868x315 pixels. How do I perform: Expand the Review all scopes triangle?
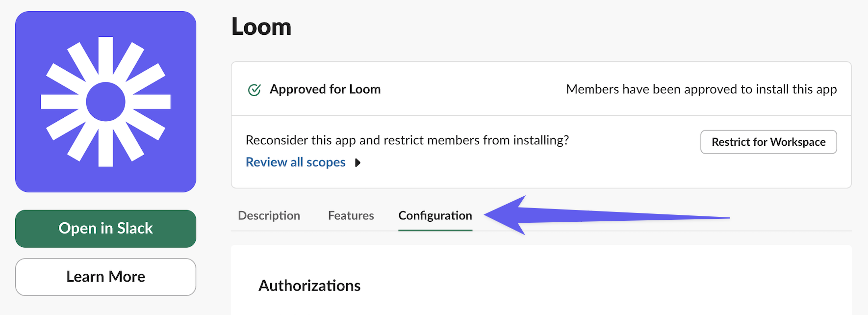tap(358, 163)
